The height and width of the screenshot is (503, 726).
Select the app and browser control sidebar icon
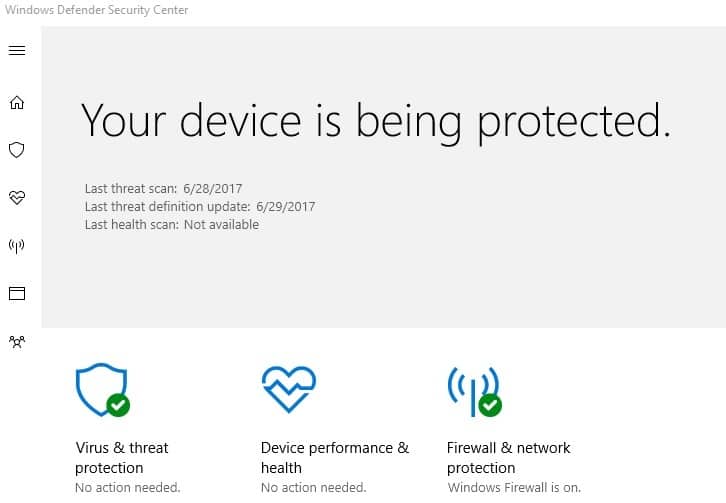(17, 293)
